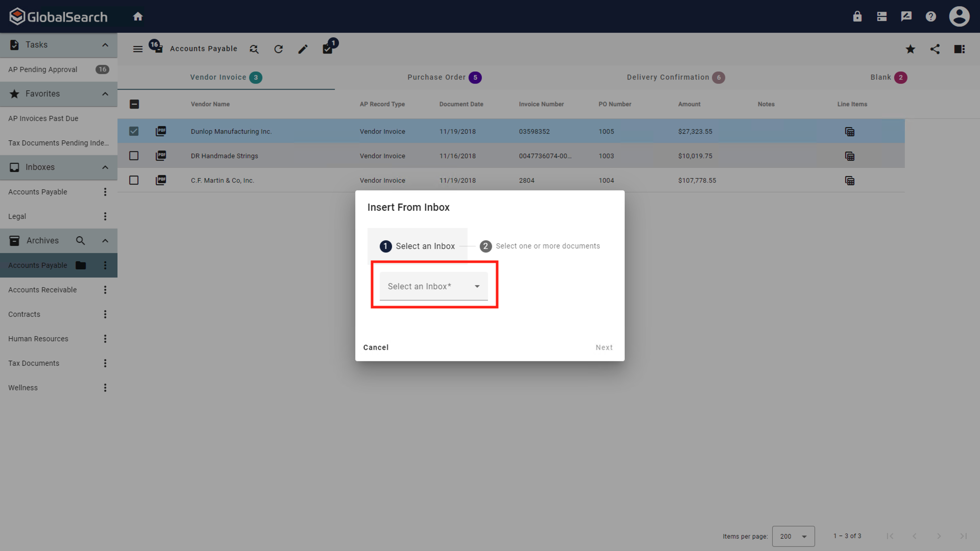Open options for Tax Documents archive
This screenshot has height=551, width=980.
click(x=105, y=363)
